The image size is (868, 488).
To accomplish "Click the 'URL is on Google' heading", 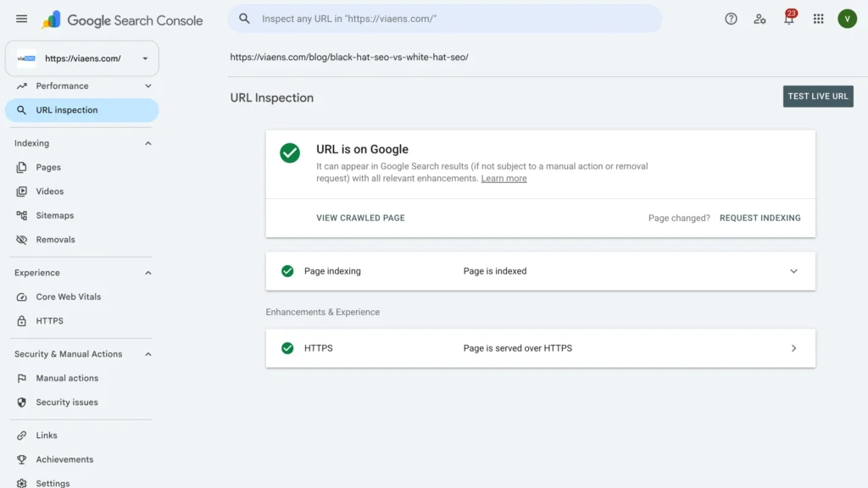I will 362,149.
